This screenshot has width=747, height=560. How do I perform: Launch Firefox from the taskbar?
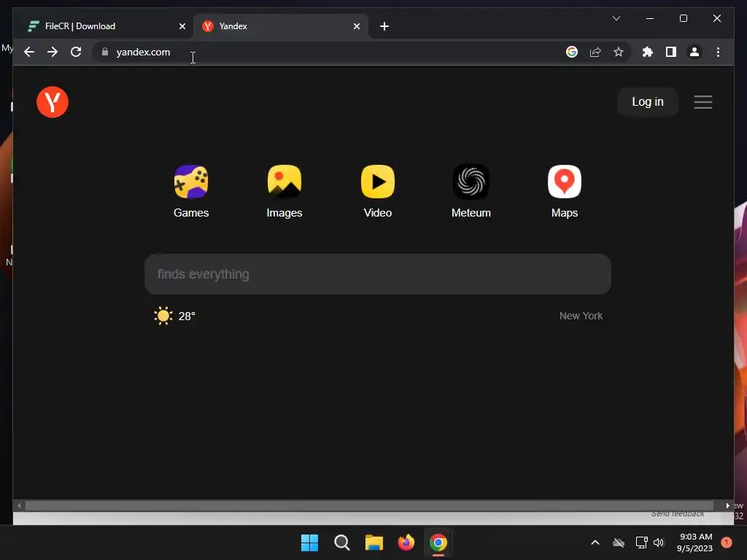(x=406, y=542)
